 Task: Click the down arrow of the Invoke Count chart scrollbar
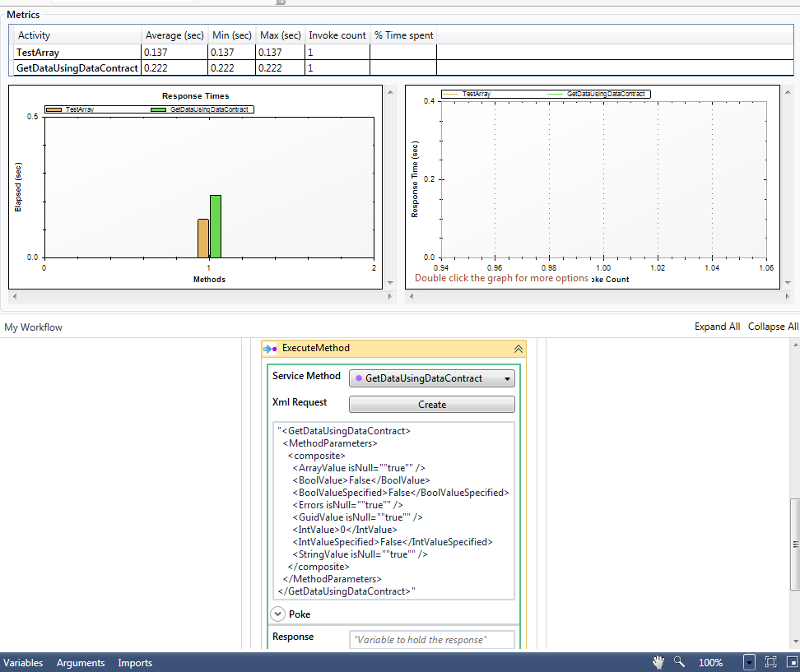(x=788, y=282)
